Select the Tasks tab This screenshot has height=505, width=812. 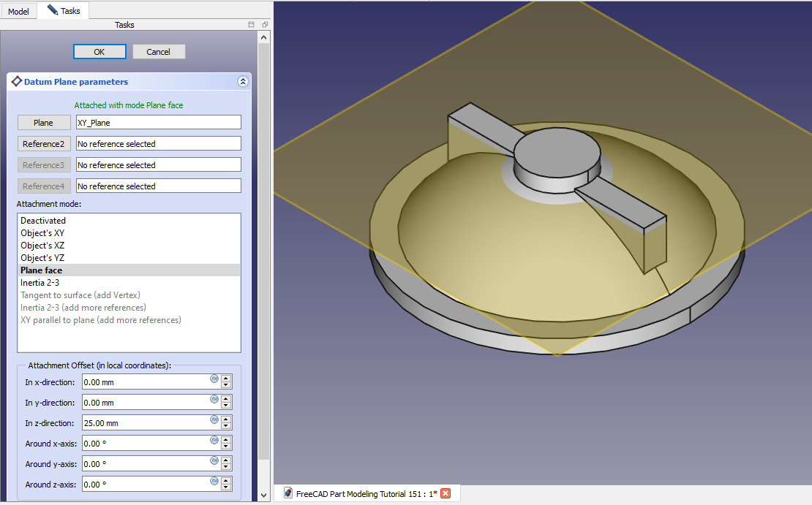[x=64, y=11]
